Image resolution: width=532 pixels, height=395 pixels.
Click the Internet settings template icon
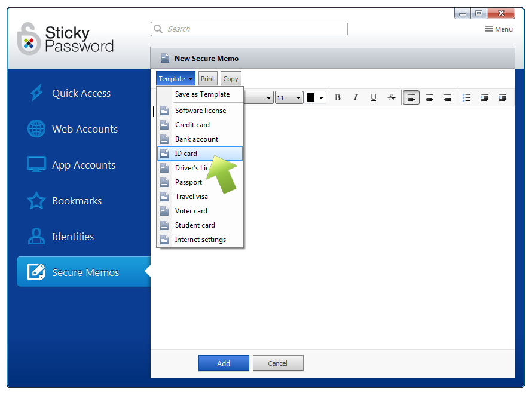point(164,240)
